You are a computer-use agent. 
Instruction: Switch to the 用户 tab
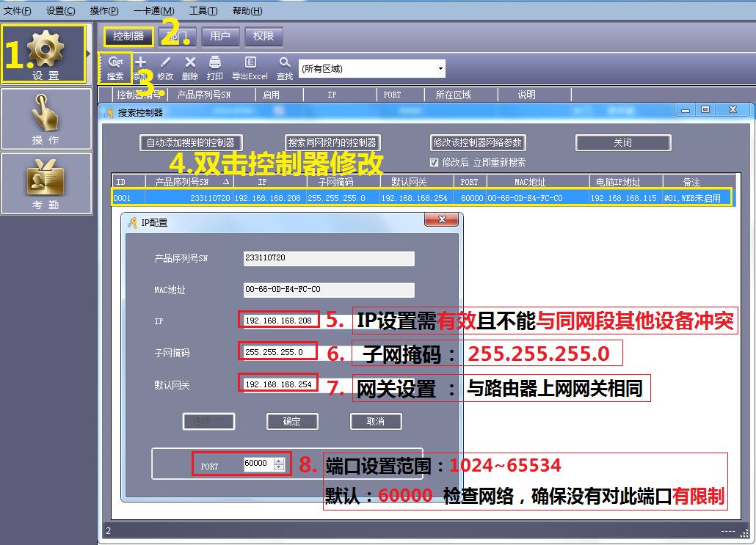pos(220,35)
